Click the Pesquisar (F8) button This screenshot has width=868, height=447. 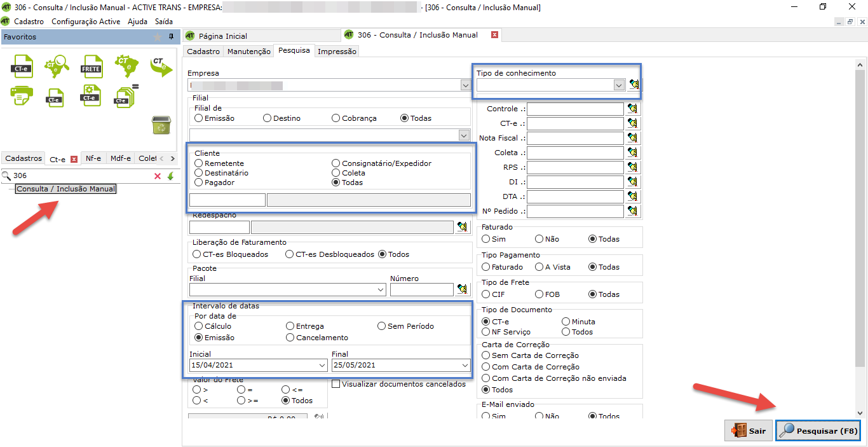pos(818,430)
